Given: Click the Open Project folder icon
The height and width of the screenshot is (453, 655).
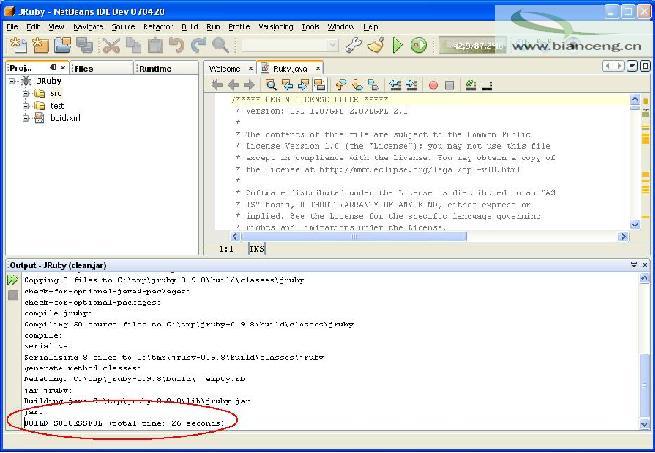Looking at the screenshot, I should click(x=62, y=45).
